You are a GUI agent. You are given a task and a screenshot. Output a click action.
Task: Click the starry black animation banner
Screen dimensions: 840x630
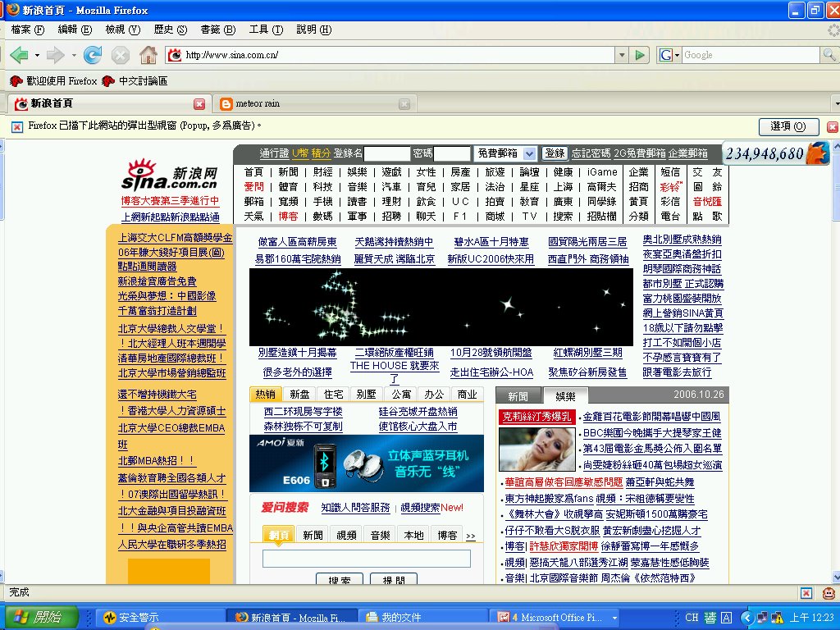pyautogui.click(x=441, y=307)
